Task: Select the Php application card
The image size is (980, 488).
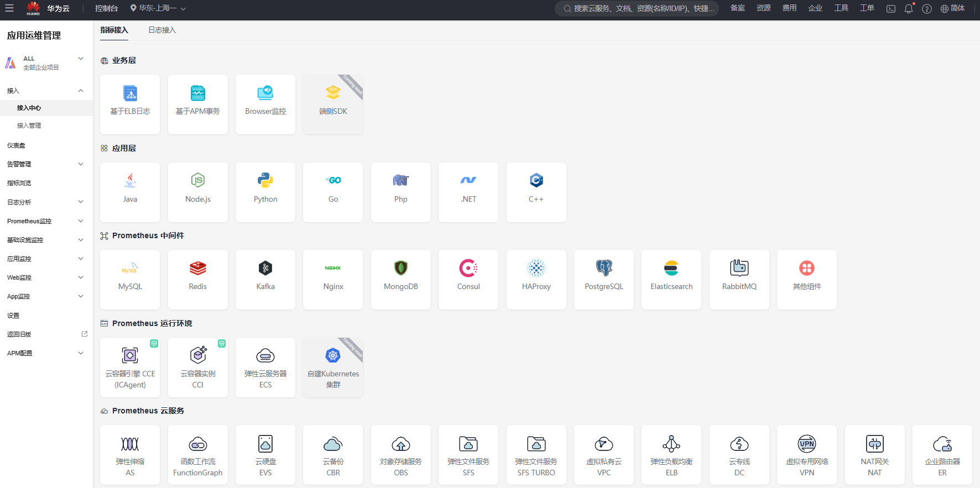Action: point(401,192)
